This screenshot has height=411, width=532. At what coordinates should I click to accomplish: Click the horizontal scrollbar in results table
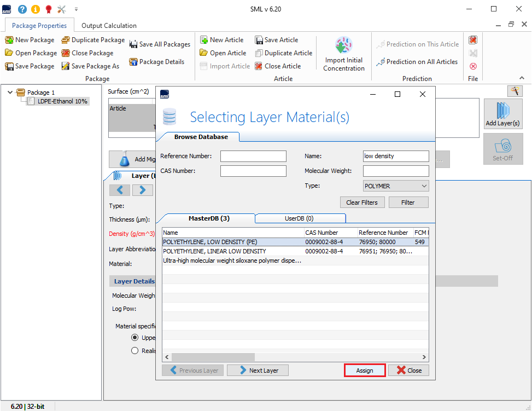pyautogui.click(x=209, y=357)
